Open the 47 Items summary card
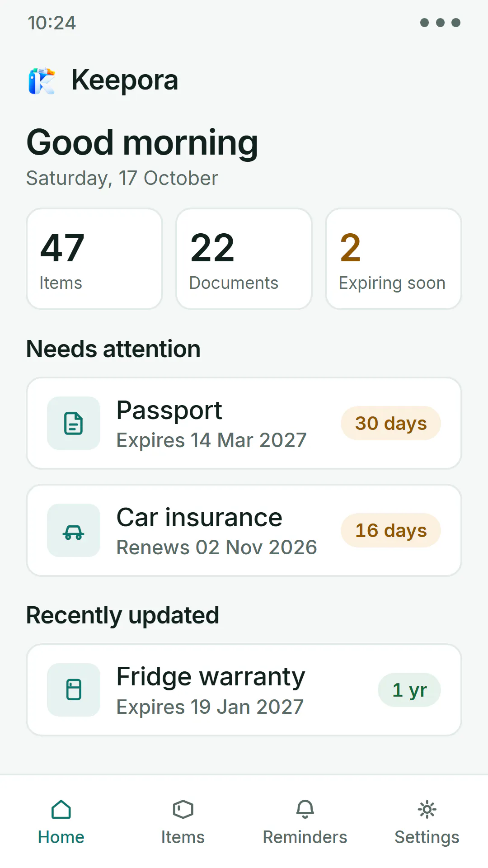Image resolution: width=488 pixels, height=868 pixels. click(x=94, y=259)
